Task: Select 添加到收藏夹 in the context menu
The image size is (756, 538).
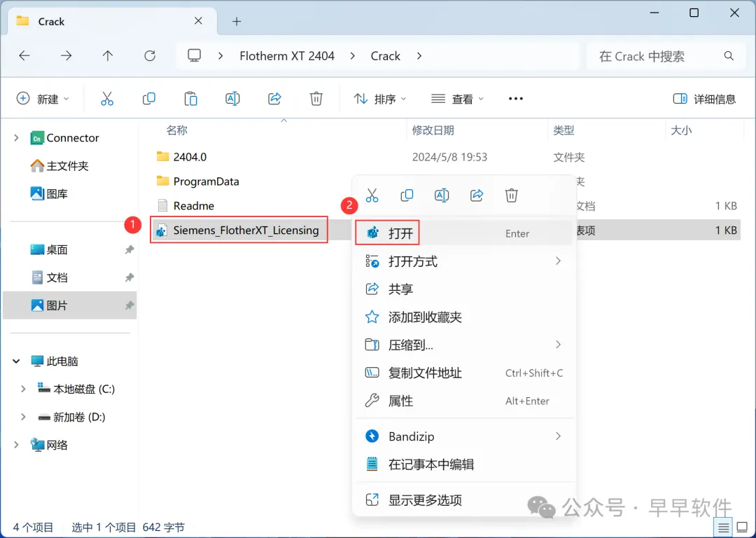Action: tap(463, 317)
